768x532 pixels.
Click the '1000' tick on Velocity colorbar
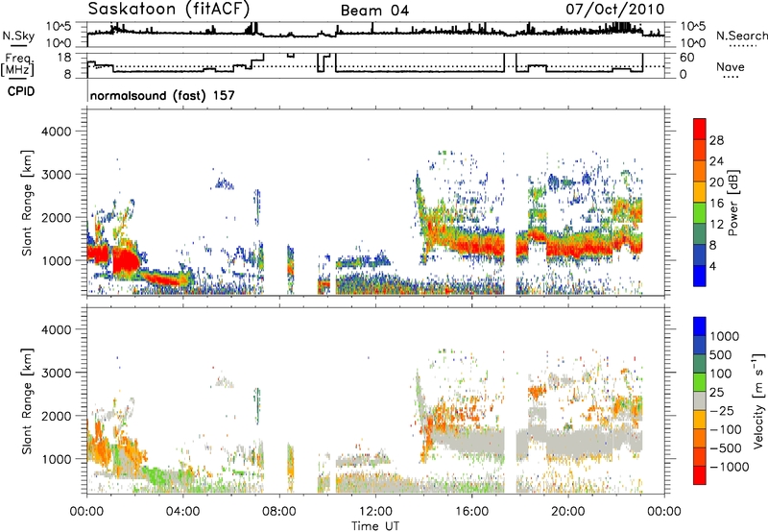click(725, 336)
